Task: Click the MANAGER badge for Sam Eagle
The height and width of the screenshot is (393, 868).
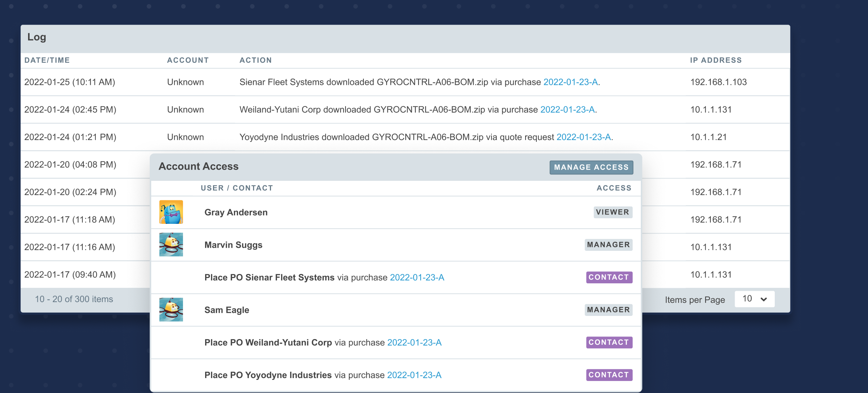Action: 609,310
